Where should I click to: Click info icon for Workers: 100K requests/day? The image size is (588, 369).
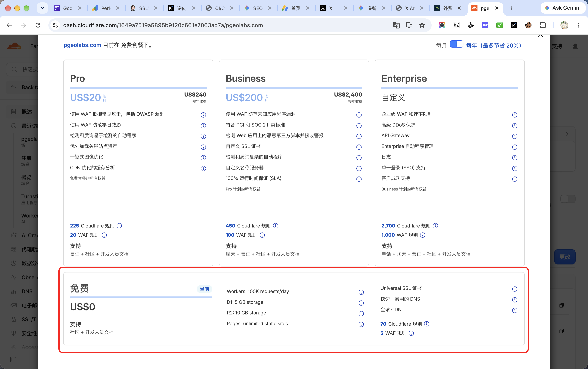(361, 292)
